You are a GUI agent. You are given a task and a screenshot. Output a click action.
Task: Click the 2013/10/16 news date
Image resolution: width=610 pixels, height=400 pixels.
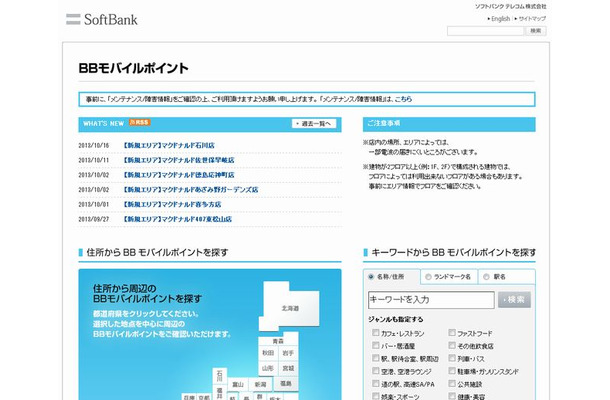[94, 145]
